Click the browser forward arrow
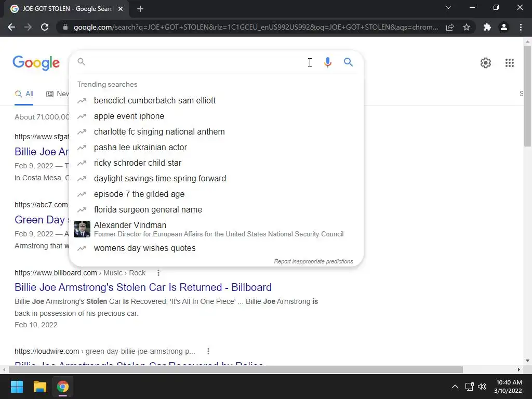 (x=28, y=27)
